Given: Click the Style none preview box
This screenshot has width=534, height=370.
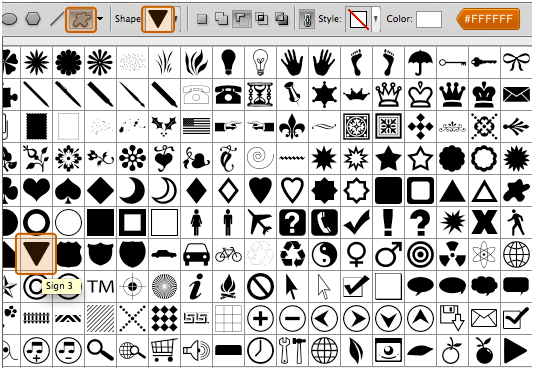Looking at the screenshot, I should [358, 19].
